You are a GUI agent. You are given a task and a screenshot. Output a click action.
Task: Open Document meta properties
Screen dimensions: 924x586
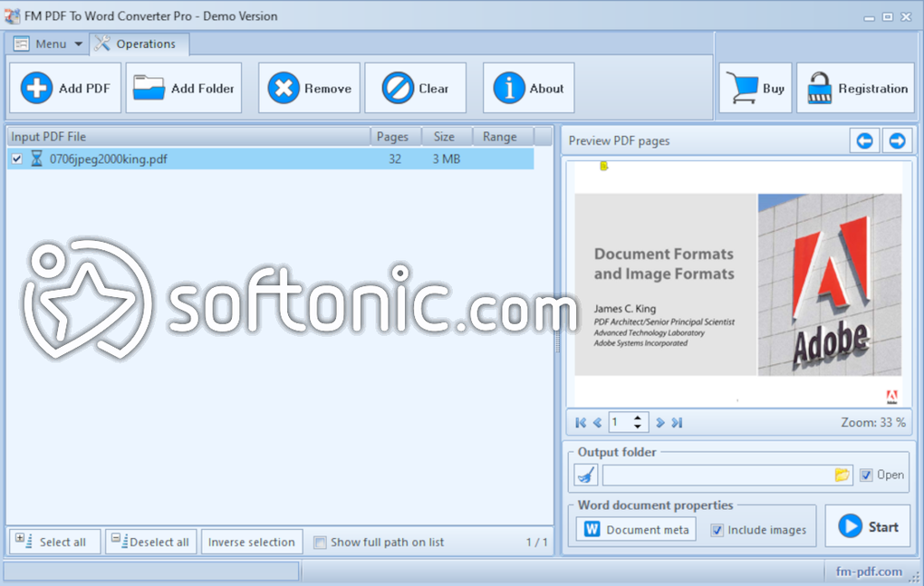pyautogui.click(x=636, y=530)
